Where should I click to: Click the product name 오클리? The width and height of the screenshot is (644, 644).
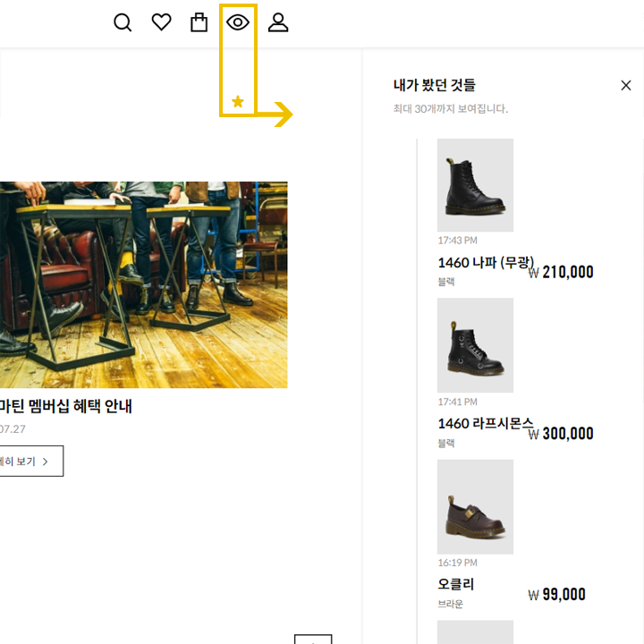[456, 584]
